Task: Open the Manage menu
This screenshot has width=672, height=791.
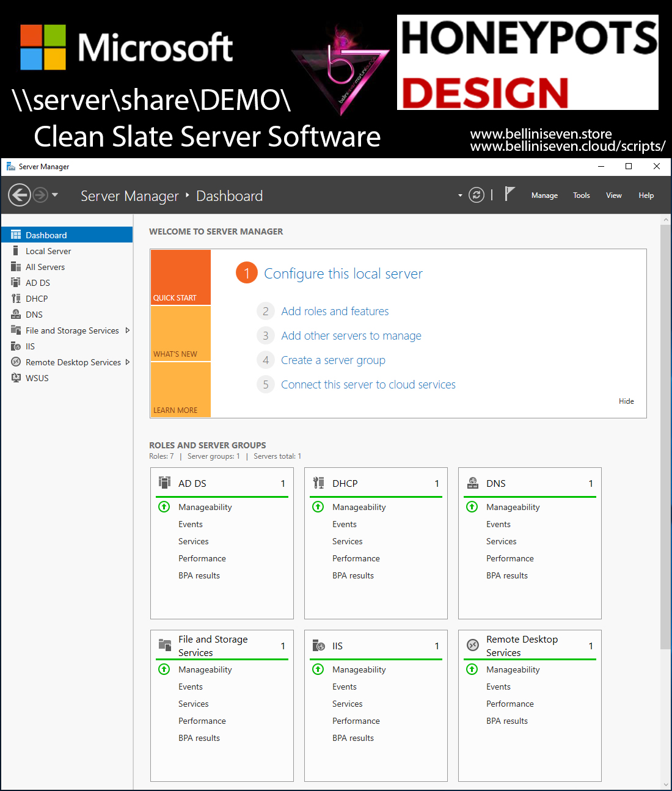Action: click(544, 195)
